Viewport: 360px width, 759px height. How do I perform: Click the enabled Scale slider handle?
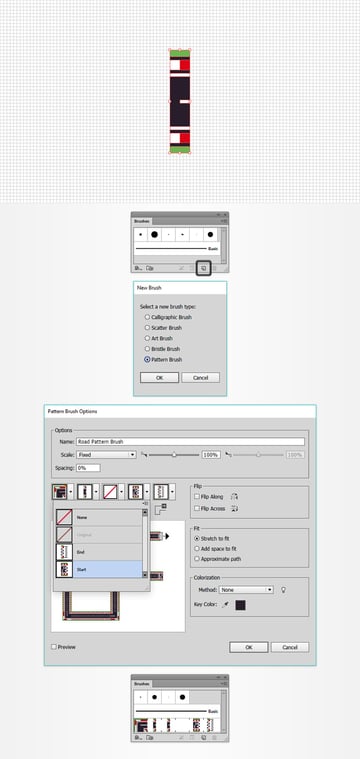point(174,455)
